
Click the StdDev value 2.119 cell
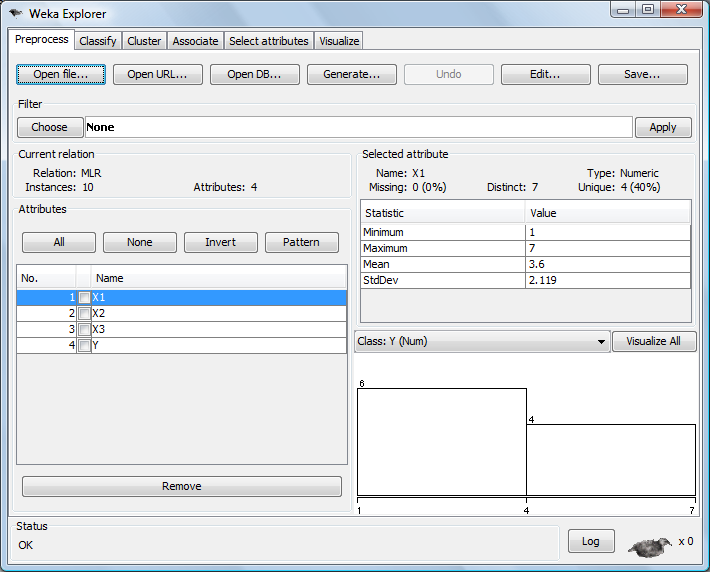coord(608,280)
